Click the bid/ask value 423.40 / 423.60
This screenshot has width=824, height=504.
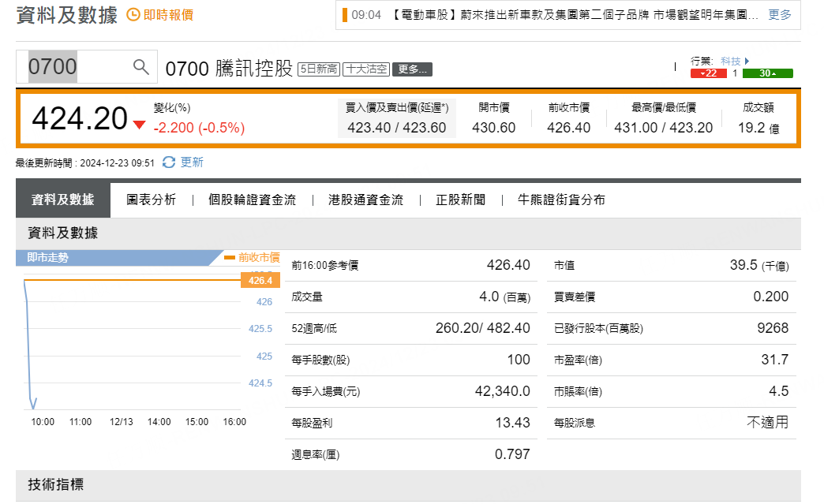click(x=397, y=128)
